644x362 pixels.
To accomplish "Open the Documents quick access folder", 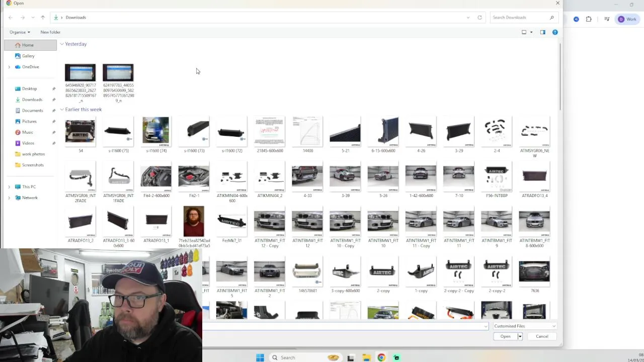I will coord(32,111).
